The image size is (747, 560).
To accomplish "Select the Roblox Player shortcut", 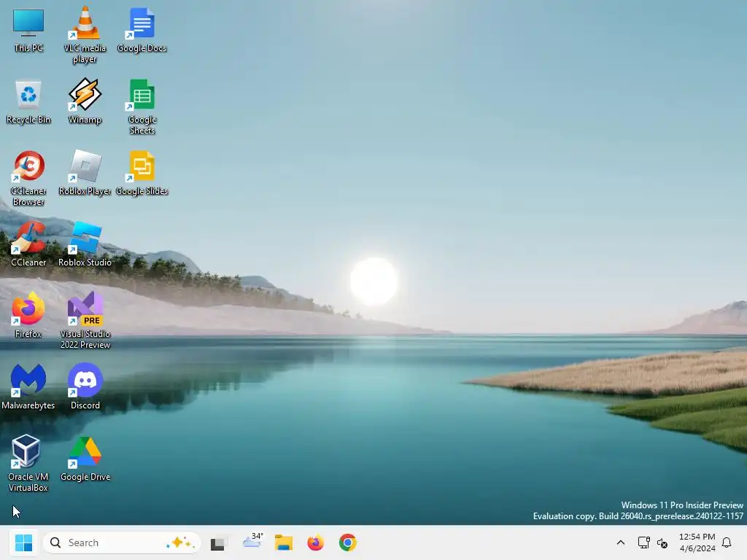I will tap(85, 173).
